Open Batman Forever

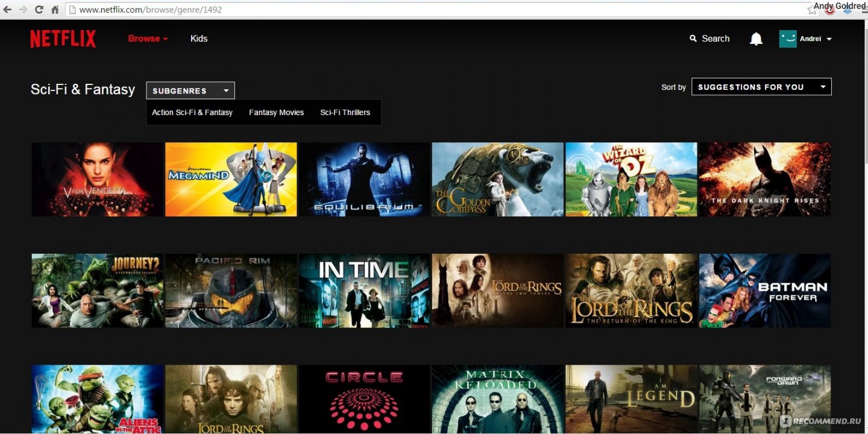pyautogui.click(x=765, y=291)
